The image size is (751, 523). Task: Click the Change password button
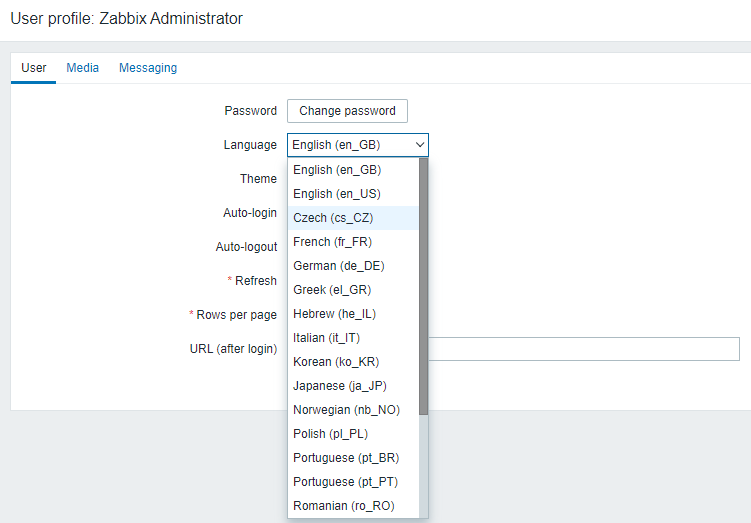(347, 111)
